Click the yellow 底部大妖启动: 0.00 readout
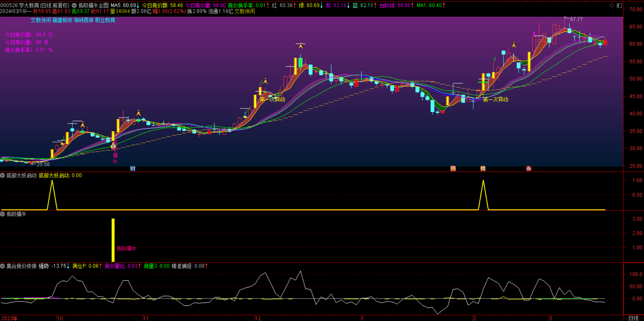The image size is (644, 321). [60, 175]
